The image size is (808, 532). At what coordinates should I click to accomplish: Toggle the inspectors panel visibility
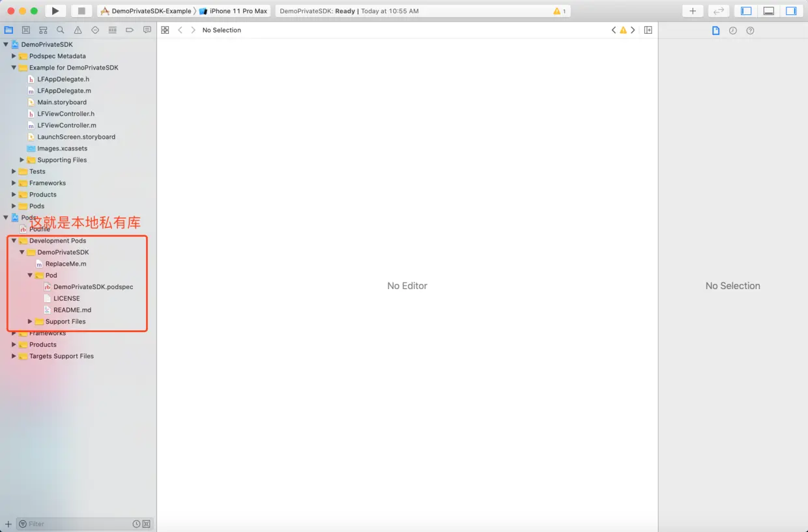click(791, 11)
